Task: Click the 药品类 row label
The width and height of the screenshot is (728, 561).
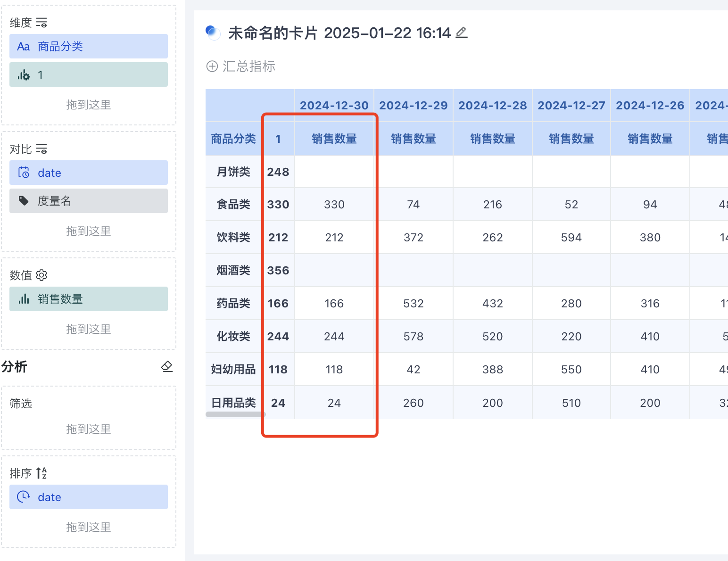Action: click(233, 303)
